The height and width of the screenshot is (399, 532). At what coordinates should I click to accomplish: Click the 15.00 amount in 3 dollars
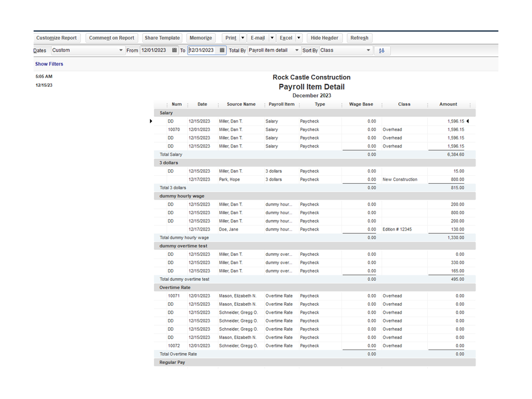tap(459, 171)
